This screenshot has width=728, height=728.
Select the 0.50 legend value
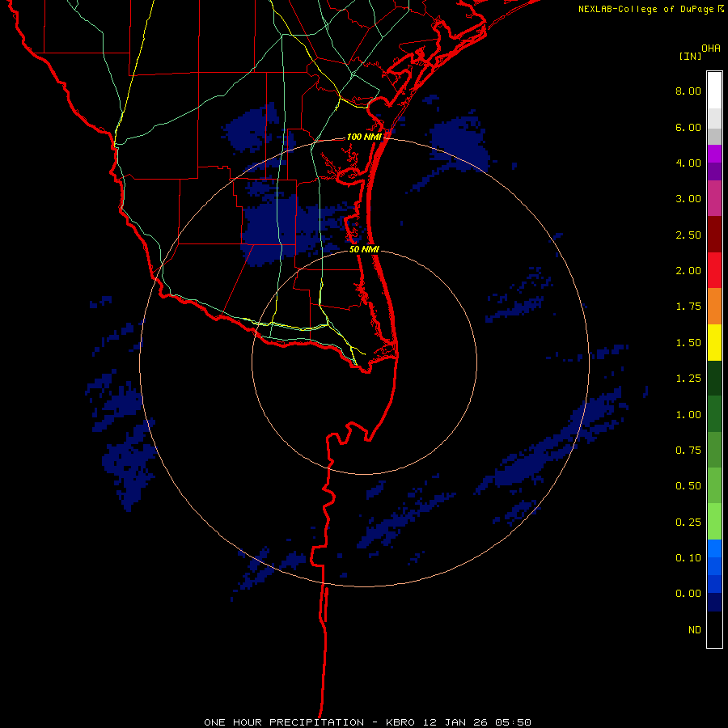tap(688, 486)
